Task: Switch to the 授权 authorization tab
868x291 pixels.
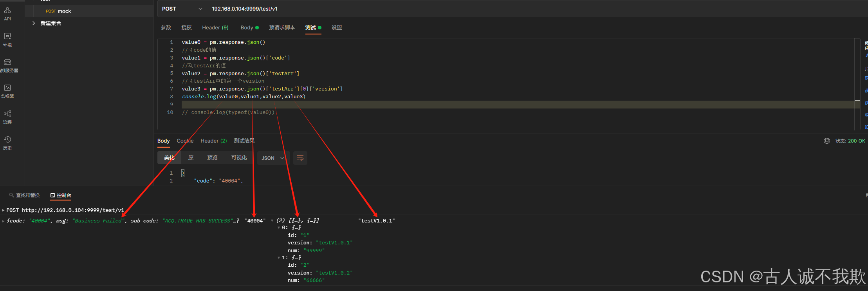Action: pos(186,27)
